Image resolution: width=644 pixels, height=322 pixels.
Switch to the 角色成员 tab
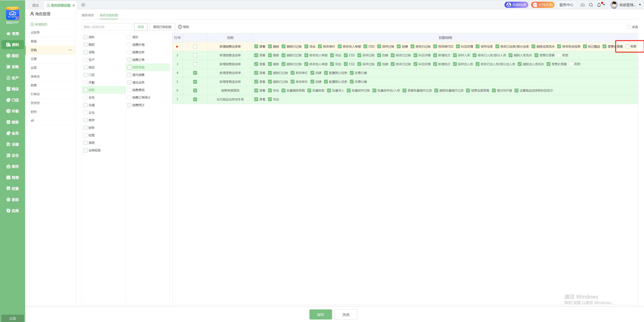(88, 15)
